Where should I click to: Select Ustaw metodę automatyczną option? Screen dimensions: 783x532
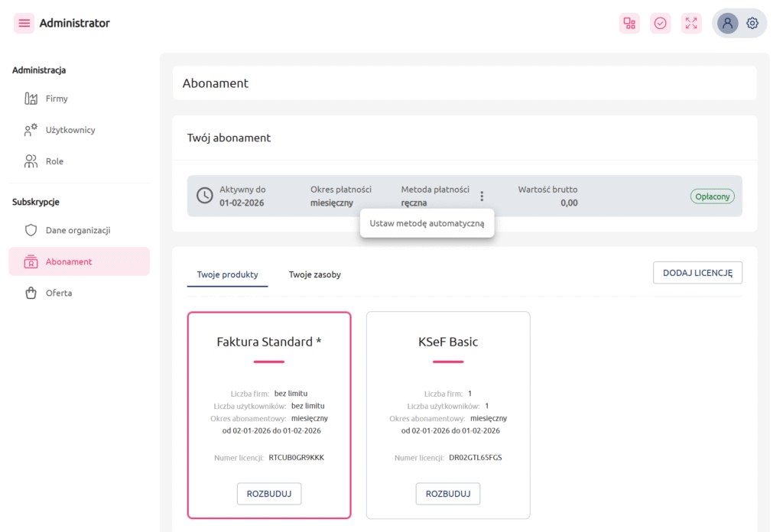pyautogui.click(x=427, y=224)
